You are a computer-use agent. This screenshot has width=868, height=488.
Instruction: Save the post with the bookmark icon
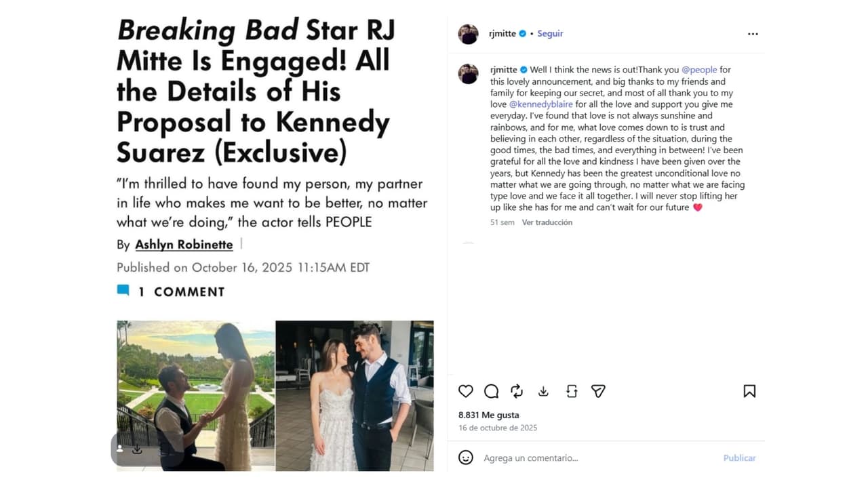pyautogui.click(x=749, y=391)
